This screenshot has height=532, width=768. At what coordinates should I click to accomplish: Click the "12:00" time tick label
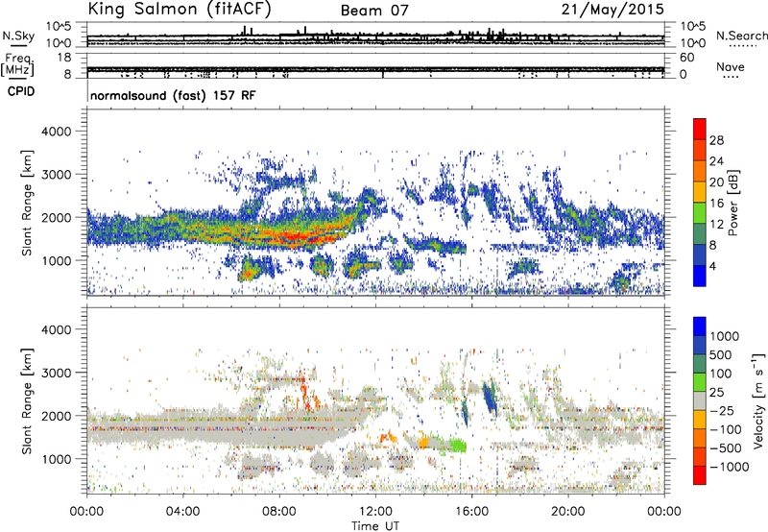[375, 512]
